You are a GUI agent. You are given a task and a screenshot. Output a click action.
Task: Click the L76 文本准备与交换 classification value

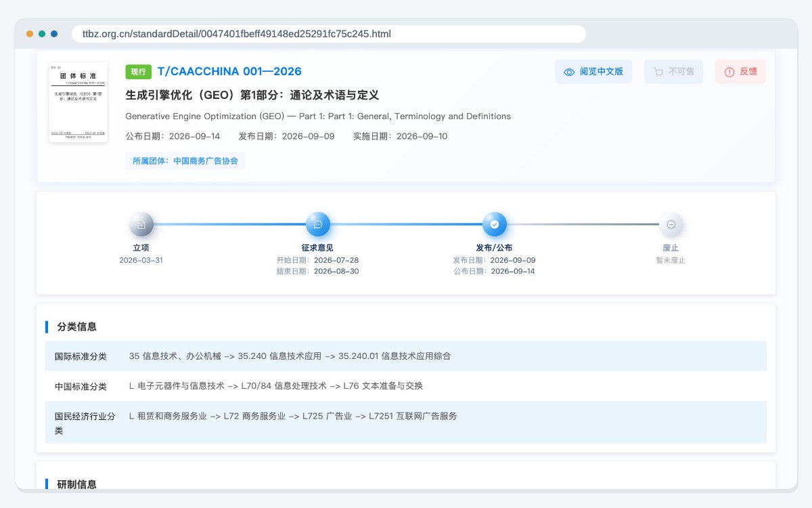(383, 386)
